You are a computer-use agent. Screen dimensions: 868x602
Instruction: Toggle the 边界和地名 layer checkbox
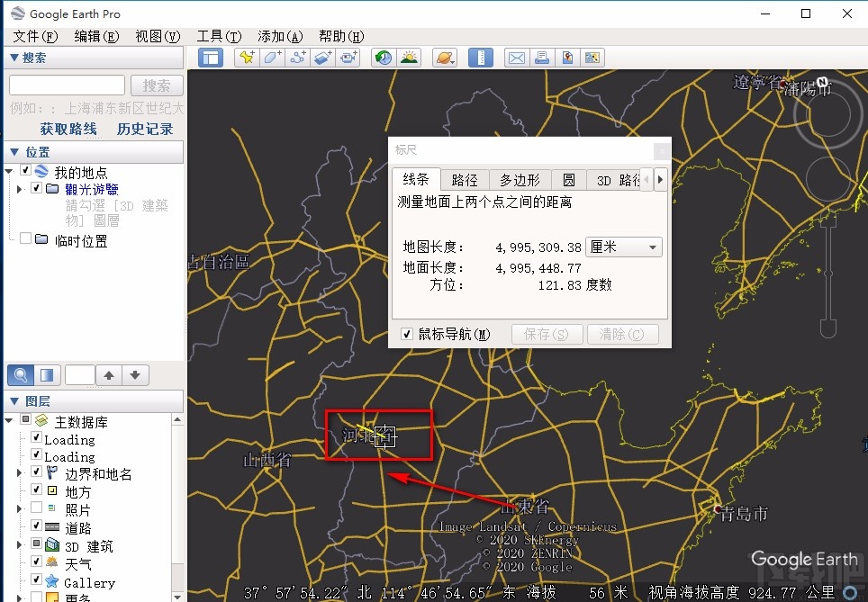click(x=36, y=472)
